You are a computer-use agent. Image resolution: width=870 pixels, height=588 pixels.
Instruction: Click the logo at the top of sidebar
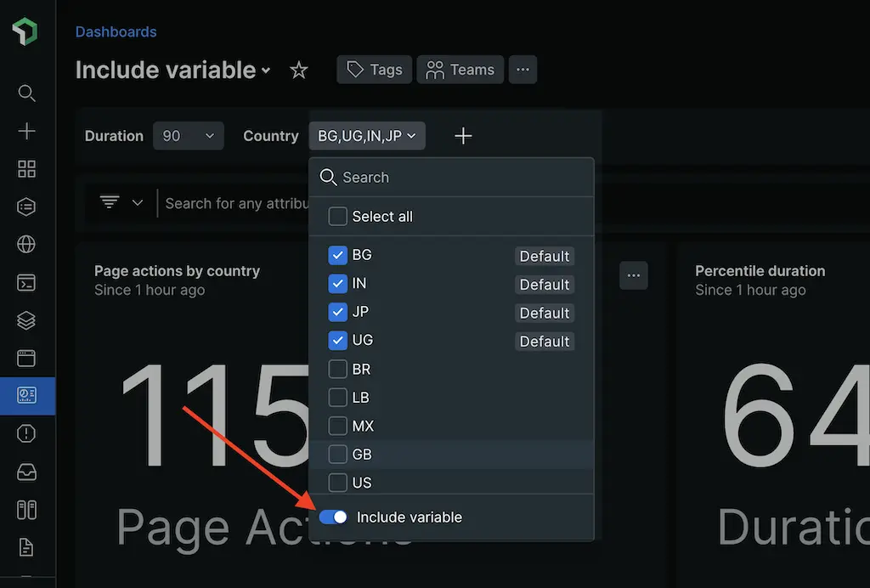[26, 31]
